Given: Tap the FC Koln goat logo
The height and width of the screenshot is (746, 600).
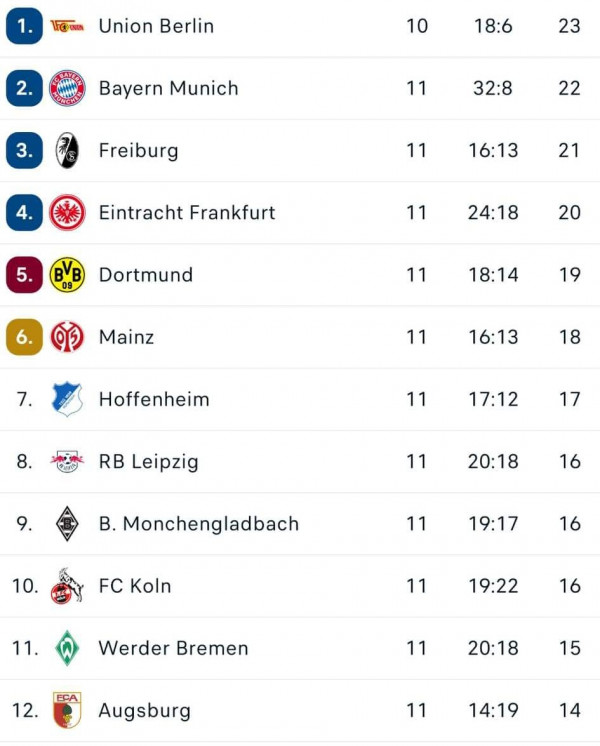Looking at the screenshot, I should click(67, 586).
